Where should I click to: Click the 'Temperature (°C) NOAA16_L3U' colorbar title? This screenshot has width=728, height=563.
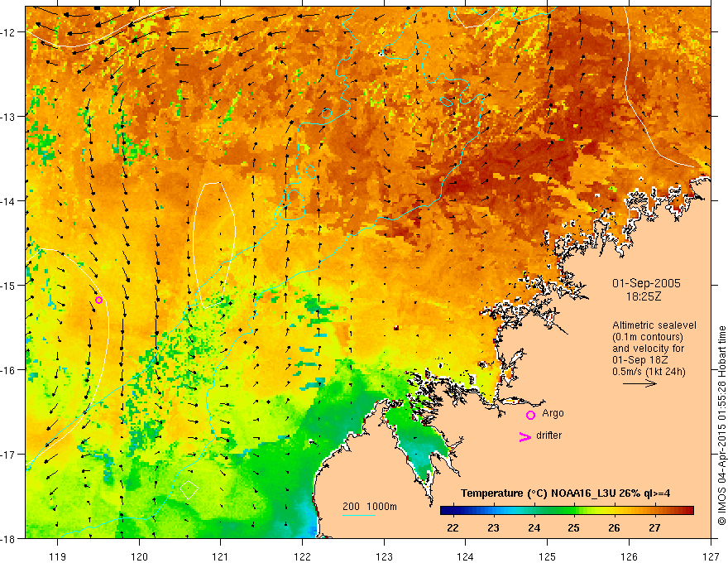coord(565,493)
